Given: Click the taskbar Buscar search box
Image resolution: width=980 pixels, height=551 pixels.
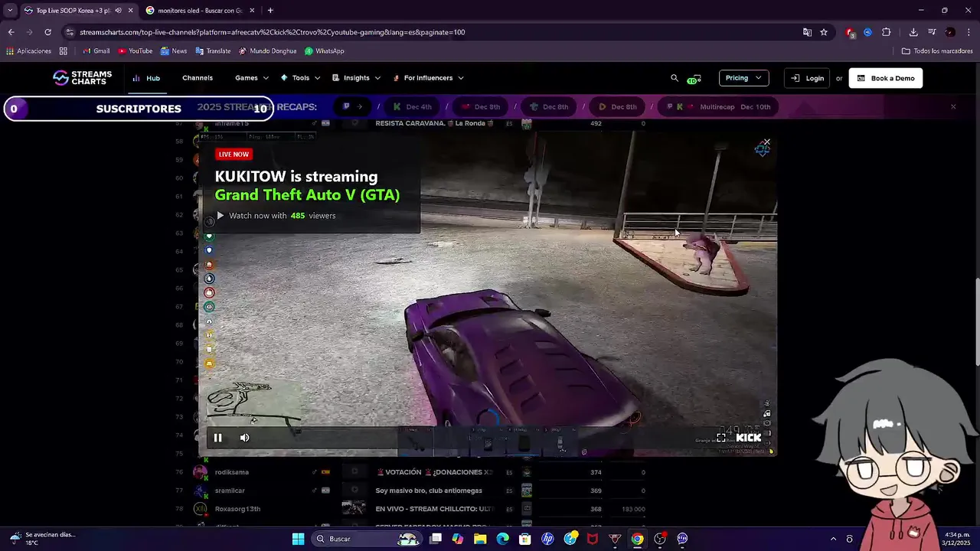Looking at the screenshot, I should click(367, 539).
